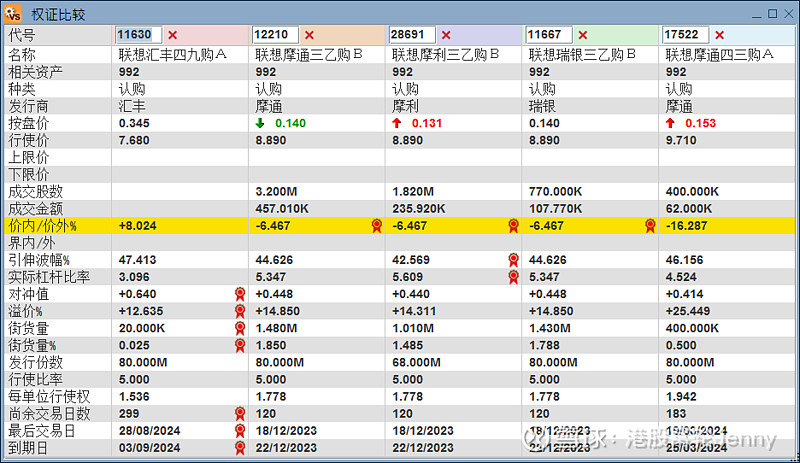Viewport: 800px width, 463px height.
Task: Click the 47.413 implied volatility value
Action: click(x=137, y=260)
